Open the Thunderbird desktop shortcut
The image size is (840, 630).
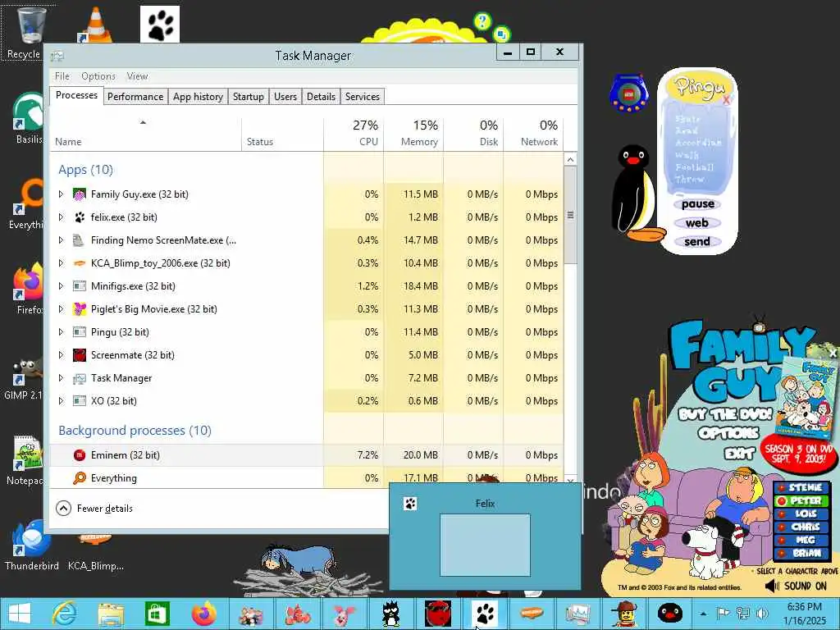click(x=32, y=546)
